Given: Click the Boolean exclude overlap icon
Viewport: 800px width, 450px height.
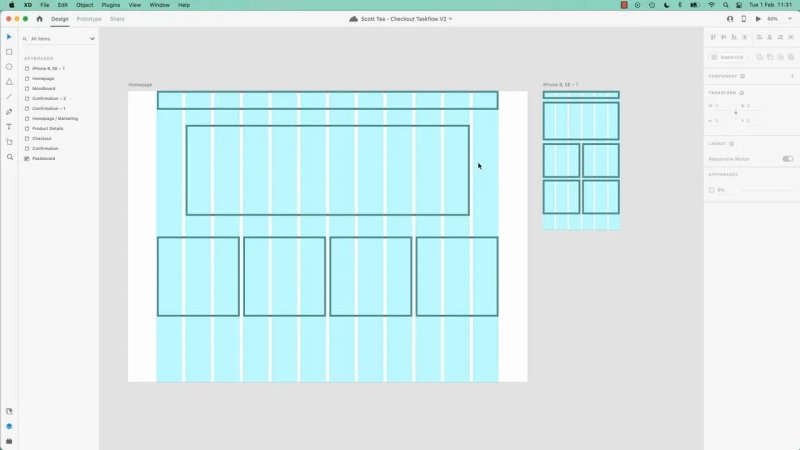Looking at the screenshot, I should [791, 57].
